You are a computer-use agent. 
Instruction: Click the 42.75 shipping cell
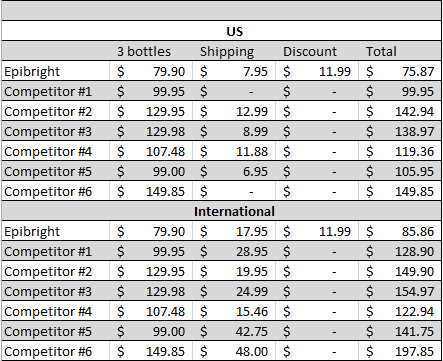coord(234,331)
